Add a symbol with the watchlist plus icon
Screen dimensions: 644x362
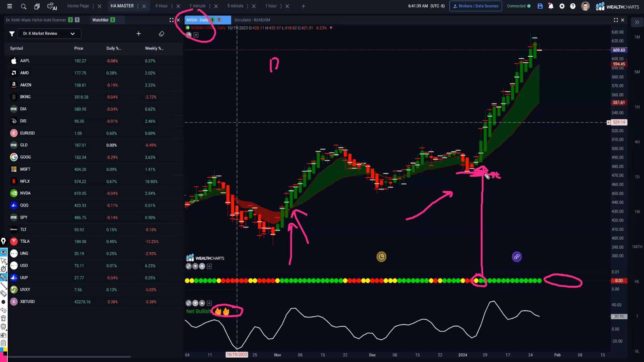click(x=139, y=34)
